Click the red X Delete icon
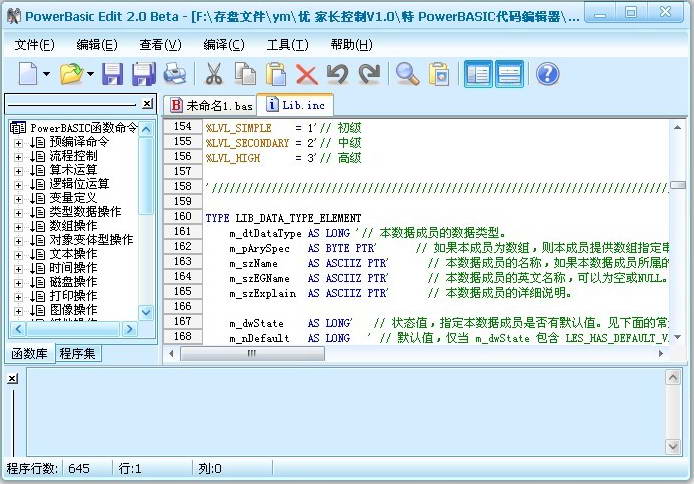Screen dimensions: 694x484 307,74
